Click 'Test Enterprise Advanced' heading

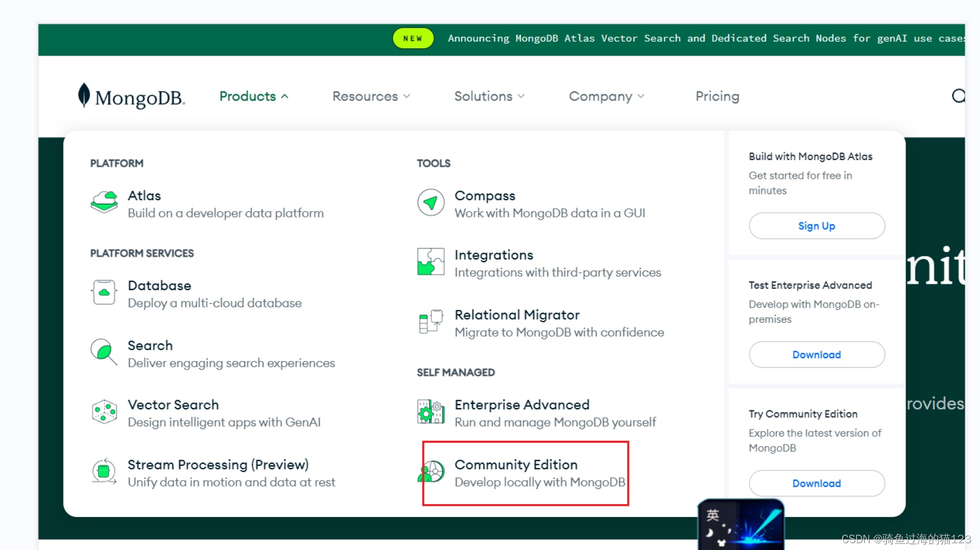810,286
